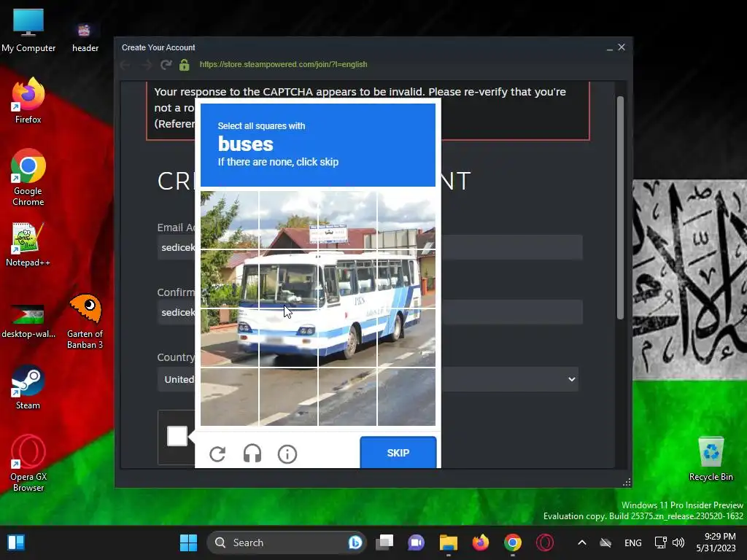Open the CAPTCHA info help icon

tap(287, 454)
